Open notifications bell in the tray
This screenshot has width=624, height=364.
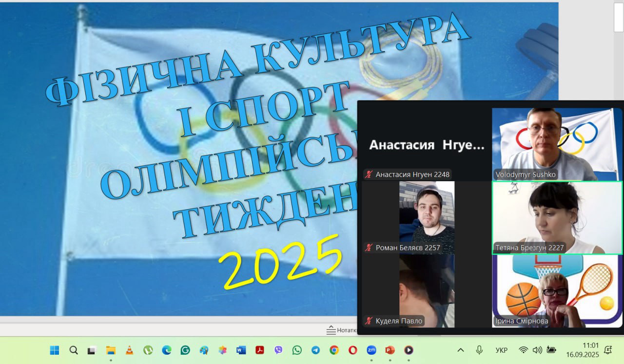(x=608, y=350)
